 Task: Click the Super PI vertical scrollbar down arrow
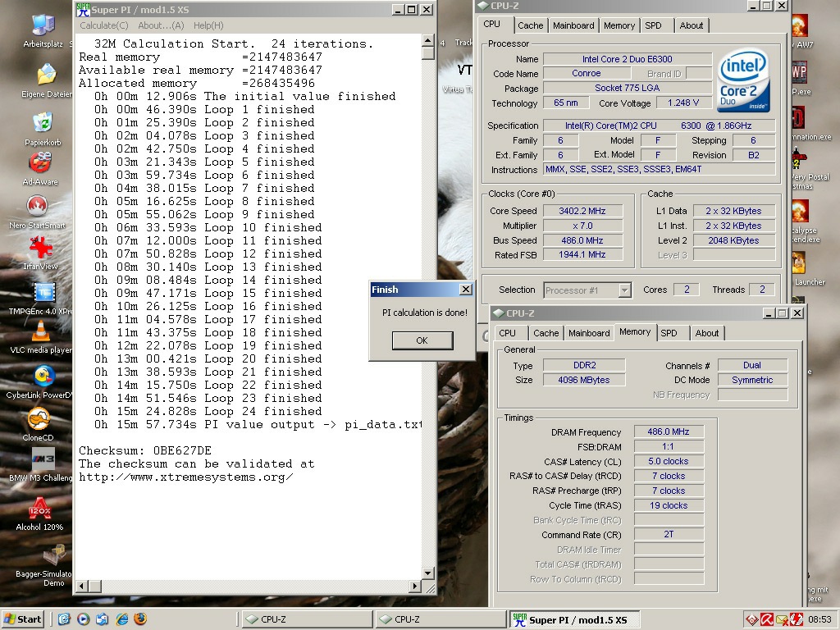point(427,573)
